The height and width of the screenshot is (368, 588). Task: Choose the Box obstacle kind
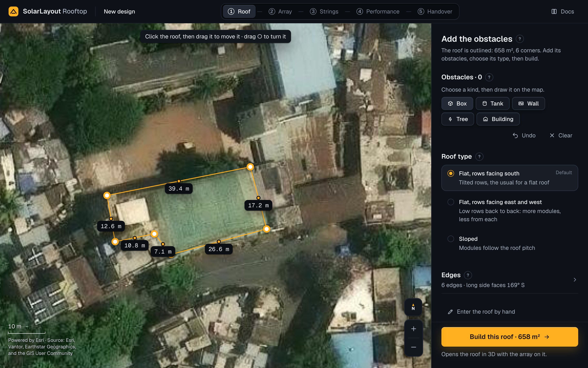(x=457, y=103)
